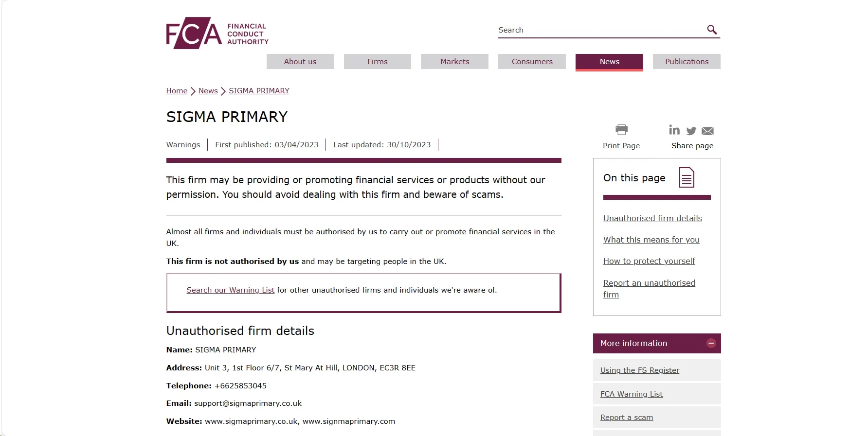The height and width of the screenshot is (436, 868).
Task: Share page via LinkedIn icon
Action: point(674,130)
